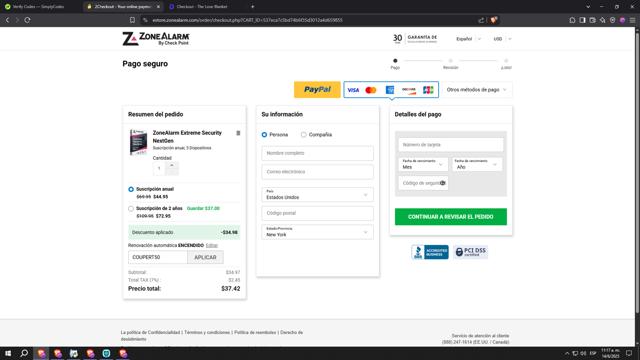640x360 pixels.
Task: Open the Windows Start menu
Action: pos(8,353)
